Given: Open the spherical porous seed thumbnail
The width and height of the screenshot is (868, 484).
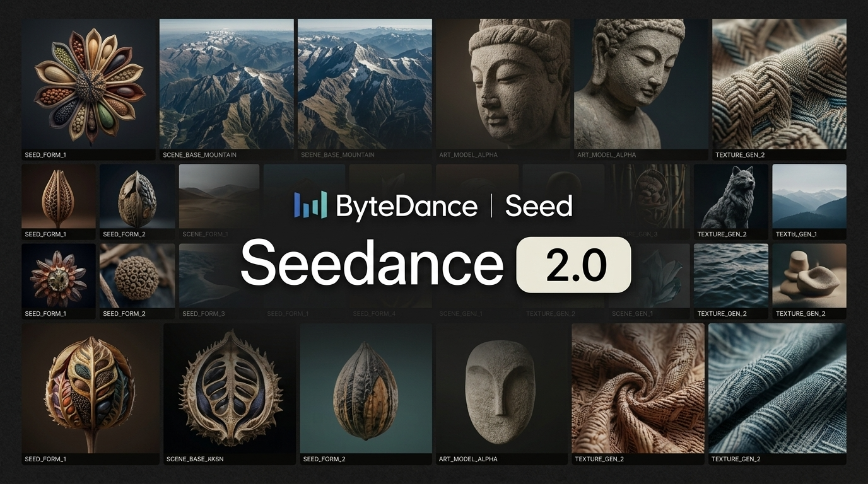Looking at the screenshot, I should (137, 276).
